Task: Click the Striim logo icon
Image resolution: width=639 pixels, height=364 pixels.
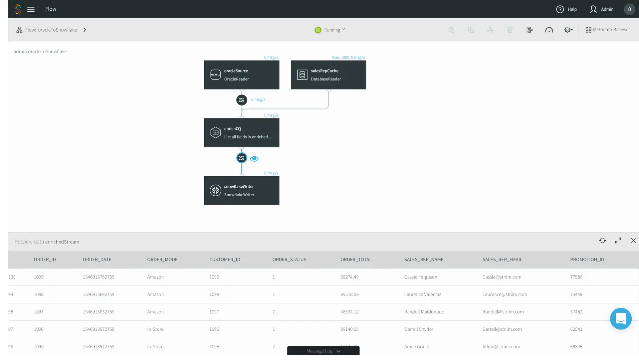Action: click(x=18, y=9)
